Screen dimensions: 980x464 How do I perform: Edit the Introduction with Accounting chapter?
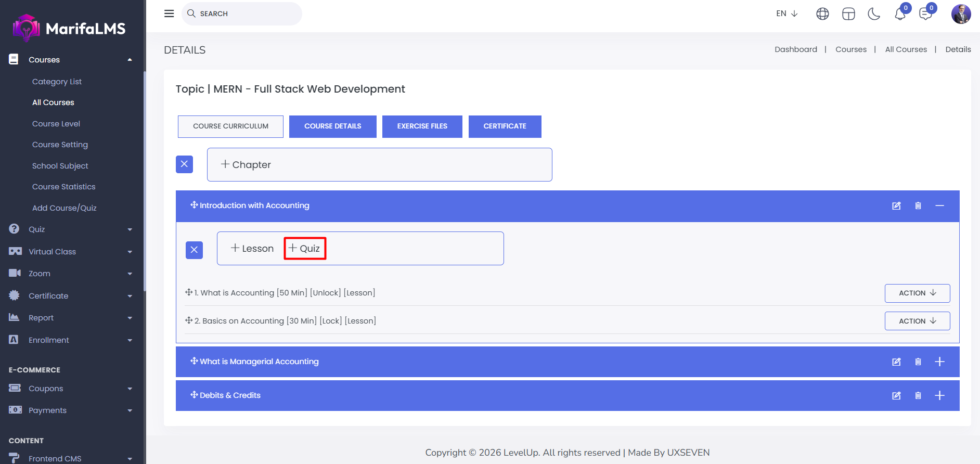pos(896,206)
